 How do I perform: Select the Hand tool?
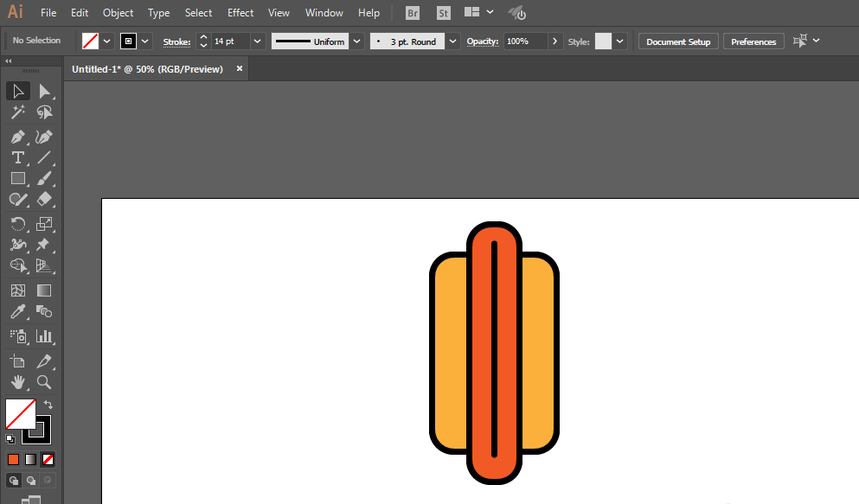[17, 382]
